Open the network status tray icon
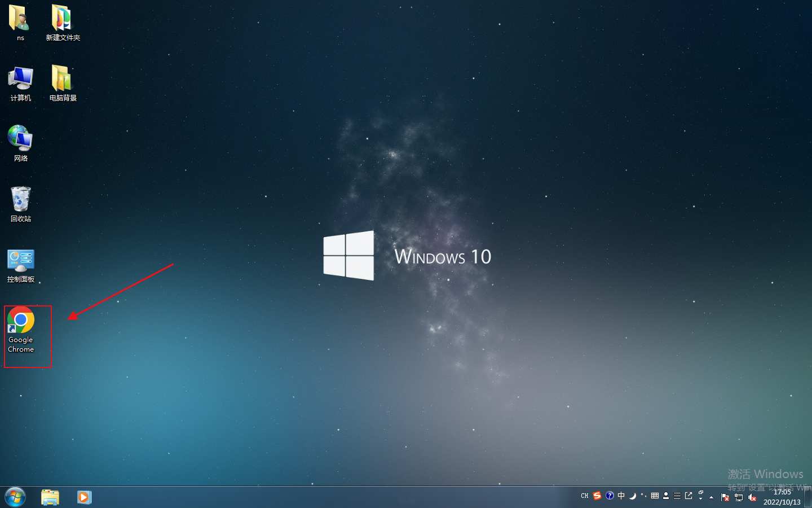Image resolution: width=812 pixels, height=508 pixels. point(739,497)
